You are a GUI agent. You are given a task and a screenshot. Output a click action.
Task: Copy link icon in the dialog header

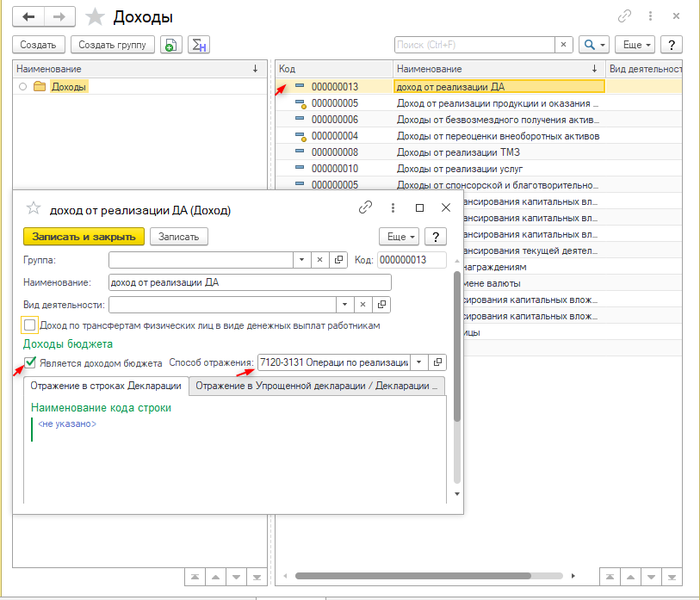[x=366, y=207]
